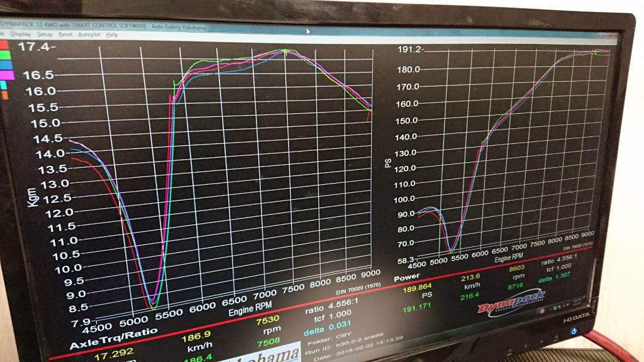This screenshot has width=644, height=362.
Task: Select the green run color swatch
Action: tap(4, 55)
